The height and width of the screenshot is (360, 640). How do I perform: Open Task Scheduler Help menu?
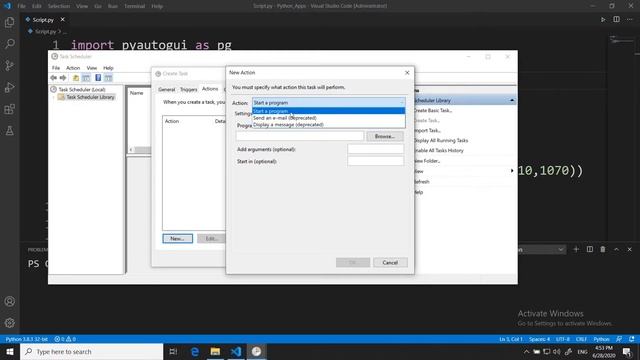point(108,68)
